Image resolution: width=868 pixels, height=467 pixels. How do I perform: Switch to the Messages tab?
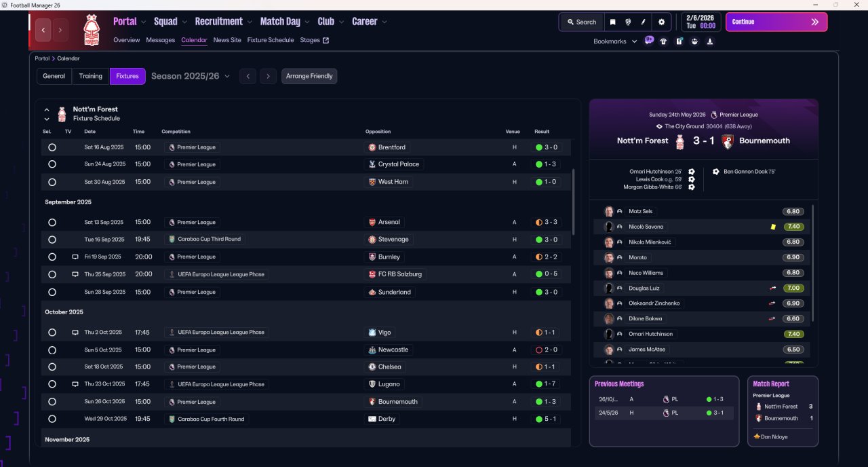(161, 40)
